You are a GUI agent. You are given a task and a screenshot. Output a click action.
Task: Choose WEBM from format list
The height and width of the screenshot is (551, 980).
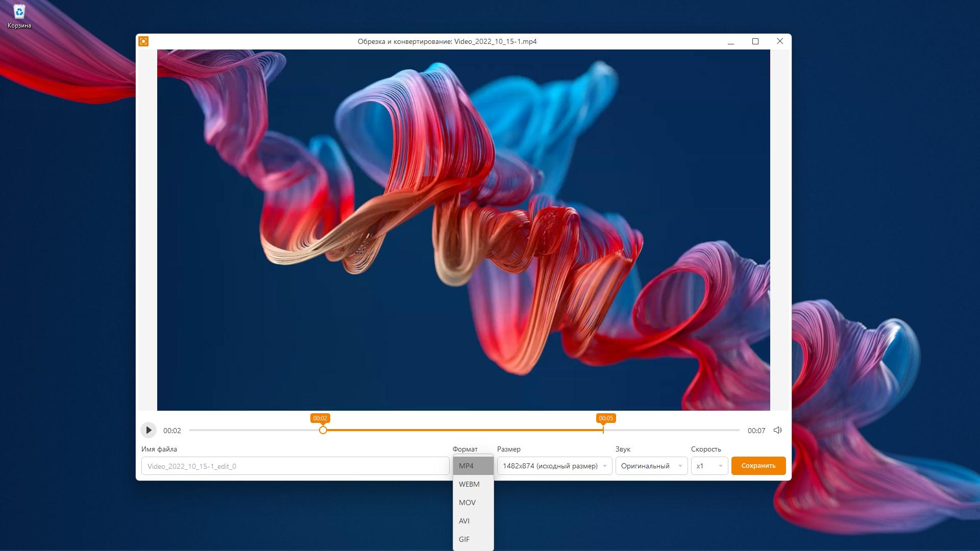(x=473, y=484)
